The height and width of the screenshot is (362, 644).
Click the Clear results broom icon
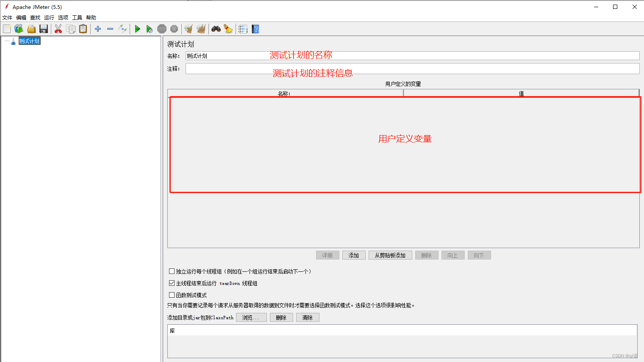pyautogui.click(x=189, y=29)
